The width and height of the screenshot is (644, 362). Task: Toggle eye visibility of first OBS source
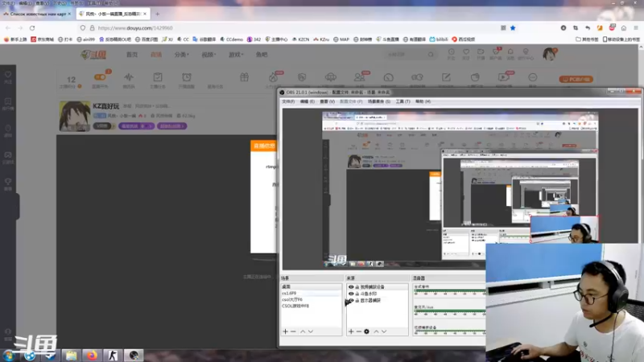click(x=351, y=287)
